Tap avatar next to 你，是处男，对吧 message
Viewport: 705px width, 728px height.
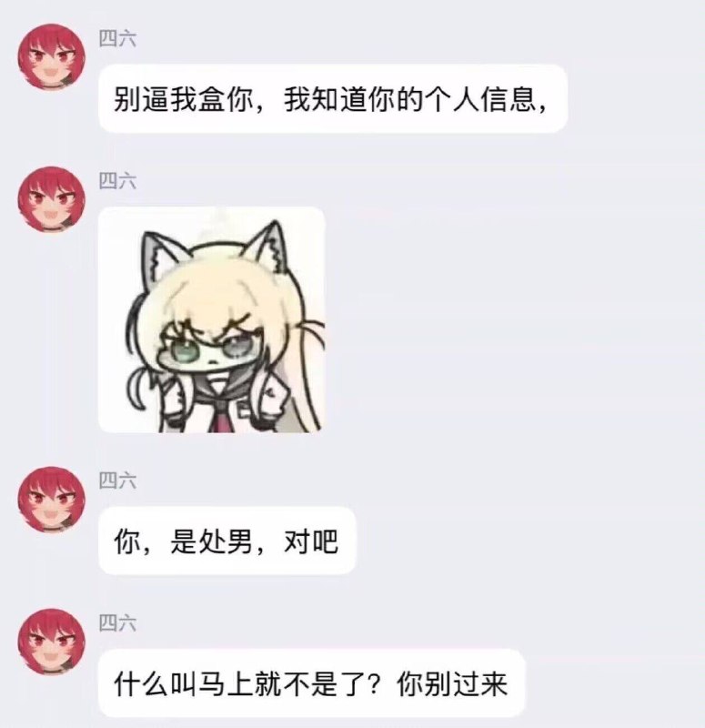pos(52,499)
